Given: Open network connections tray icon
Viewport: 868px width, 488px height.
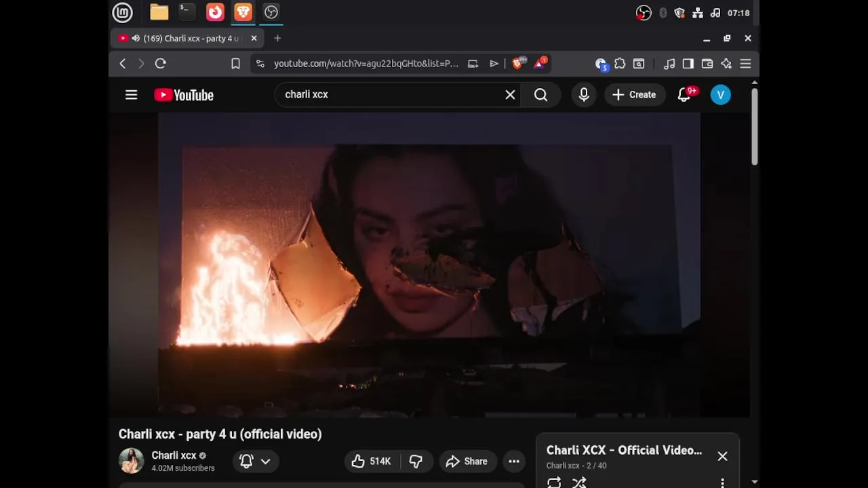Looking at the screenshot, I should [x=697, y=13].
